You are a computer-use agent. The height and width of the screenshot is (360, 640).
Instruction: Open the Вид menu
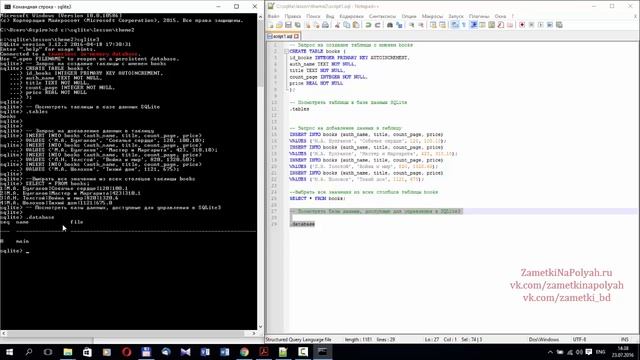tap(330, 16)
